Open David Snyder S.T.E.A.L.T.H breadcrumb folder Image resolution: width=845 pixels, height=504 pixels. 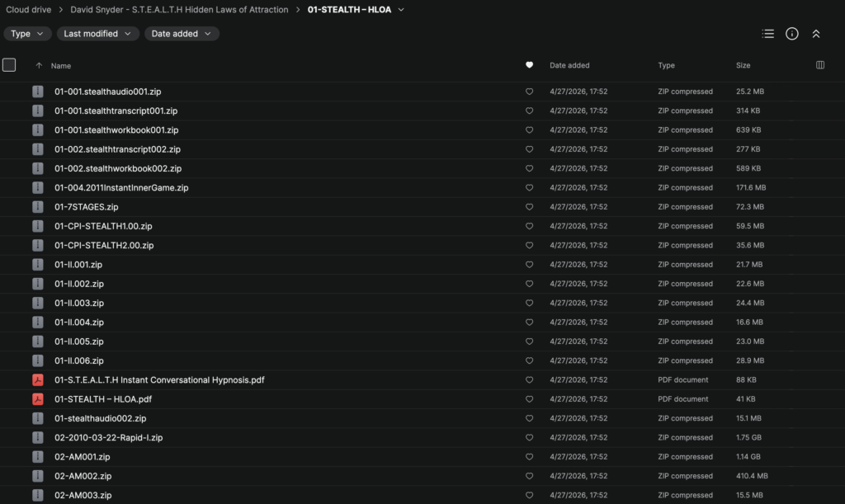point(179,10)
